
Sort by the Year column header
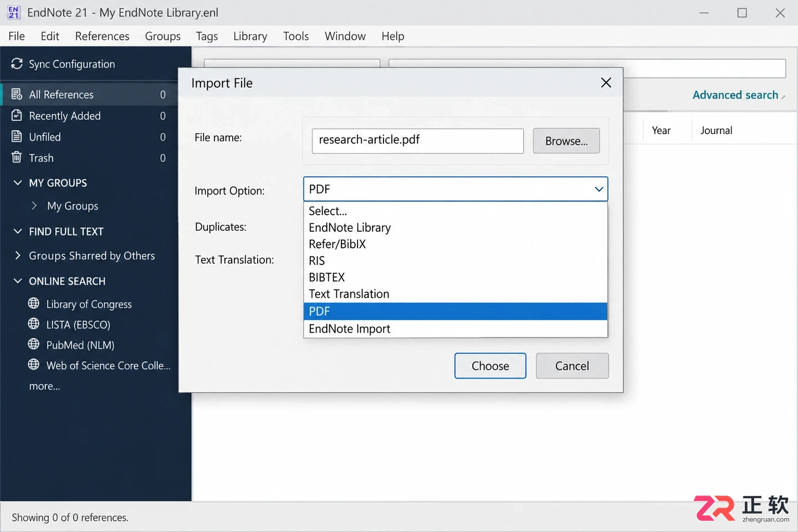tap(661, 130)
